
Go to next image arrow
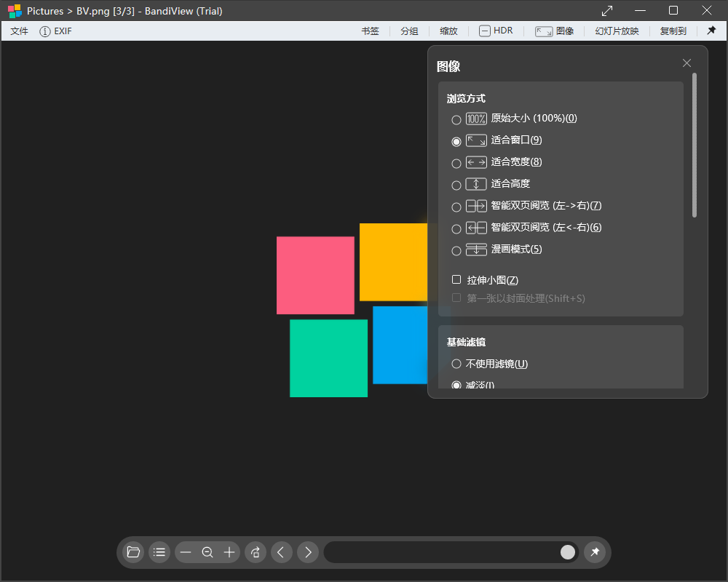[308, 552]
